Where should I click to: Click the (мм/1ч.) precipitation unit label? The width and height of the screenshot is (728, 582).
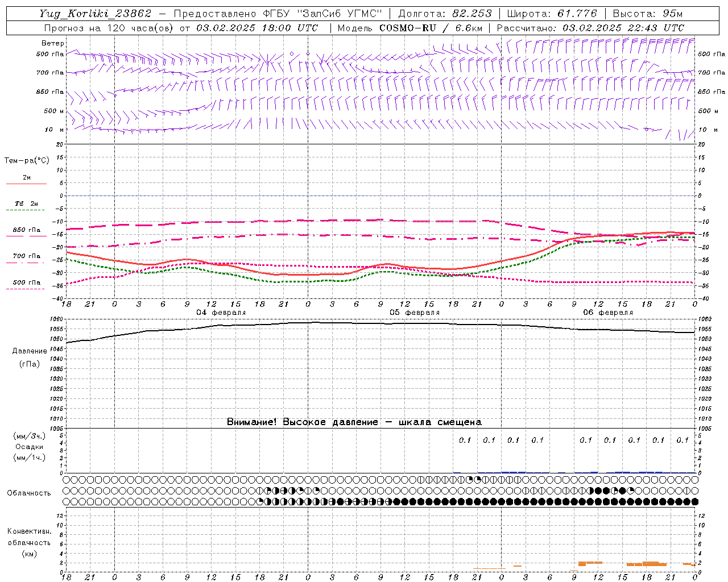29,458
